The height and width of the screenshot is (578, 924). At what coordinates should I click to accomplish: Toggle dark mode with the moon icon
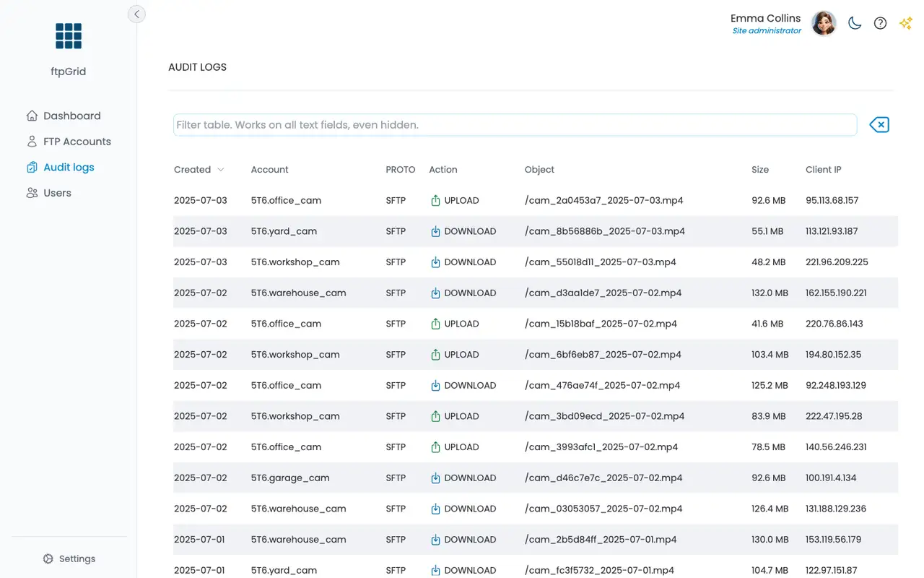[855, 23]
